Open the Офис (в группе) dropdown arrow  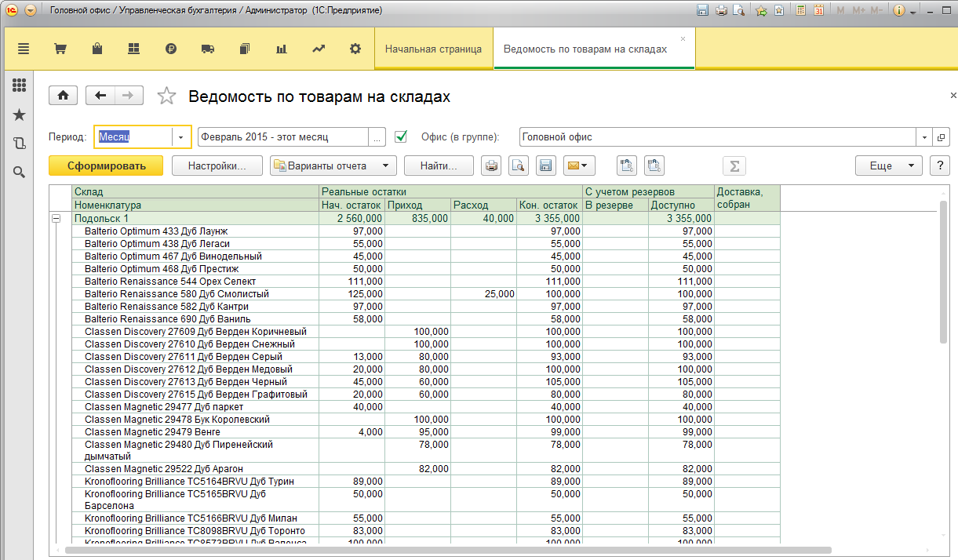pyautogui.click(x=925, y=136)
